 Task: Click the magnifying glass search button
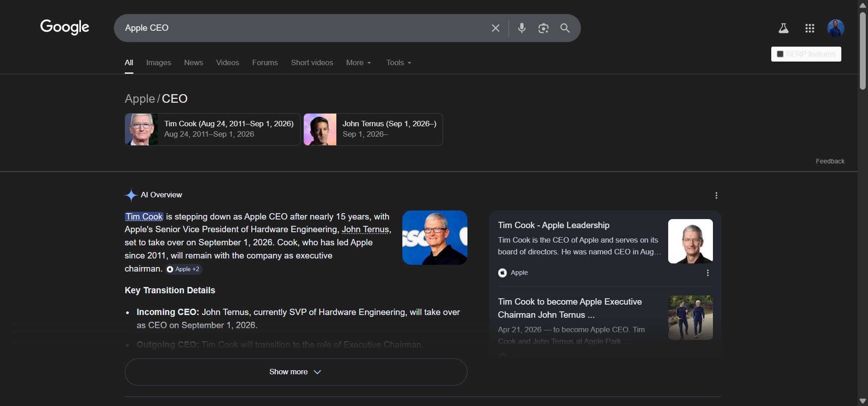(x=565, y=28)
